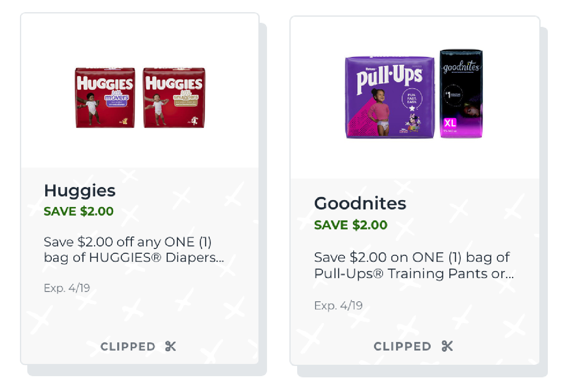567x392 pixels.
Task: Click the purple Pull-Ups package image
Action: tap(390, 97)
